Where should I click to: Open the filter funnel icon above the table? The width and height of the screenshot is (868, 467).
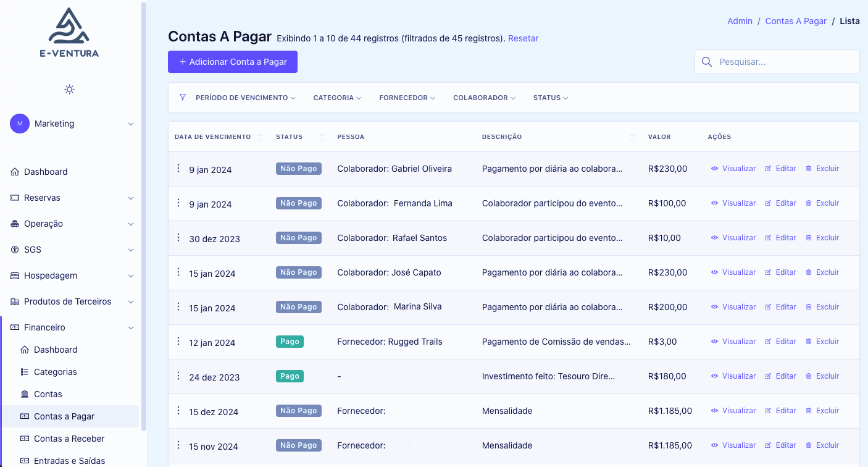(x=182, y=97)
